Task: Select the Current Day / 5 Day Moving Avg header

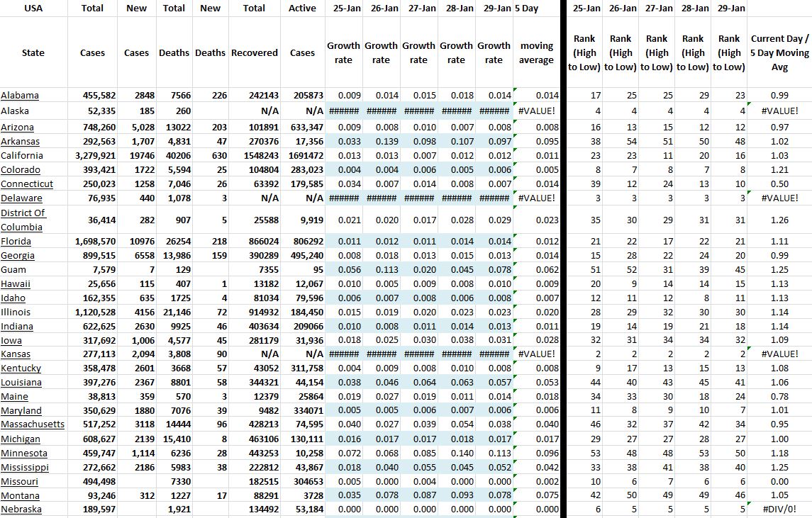Action: (x=779, y=53)
